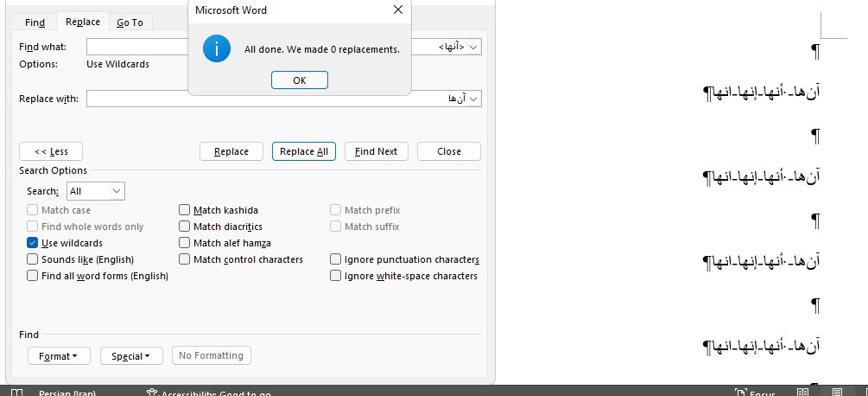Image resolution: width=868 pixels, height=396 pixels.
Task: Click the Match suffix checkbox
Action: 335,226
